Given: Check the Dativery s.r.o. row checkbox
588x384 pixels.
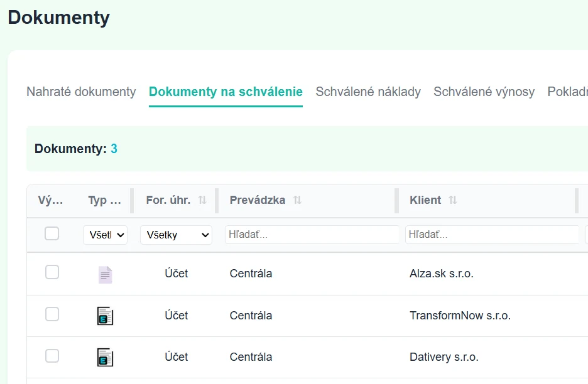Looking at the screenshot, I should click(52, 356).
